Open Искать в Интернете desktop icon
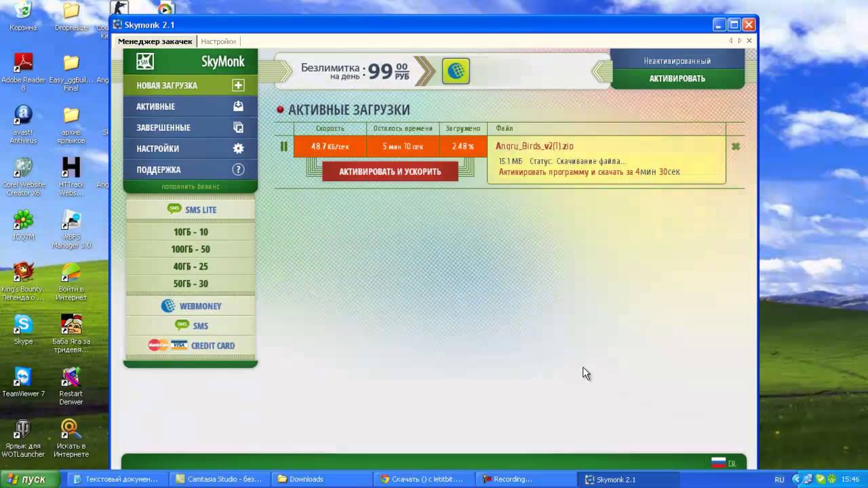The width and height of the screenshot is (868, 488). coord(71,439)
